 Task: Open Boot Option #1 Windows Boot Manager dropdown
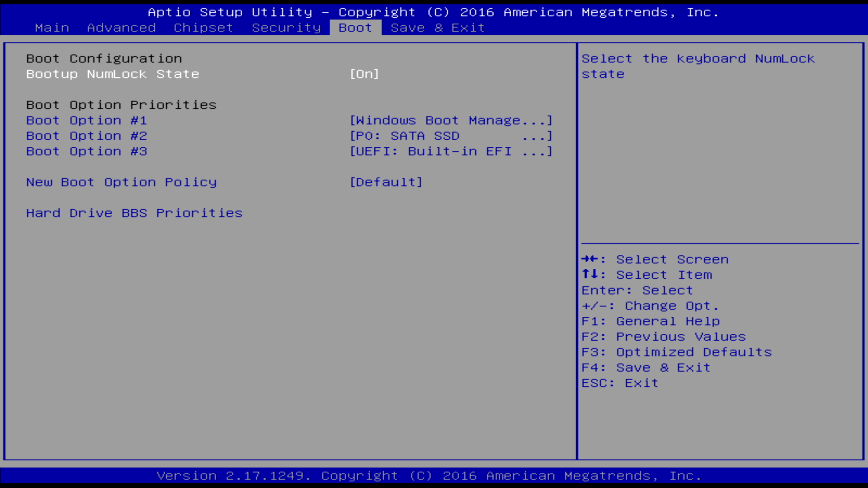coord(451,121)
